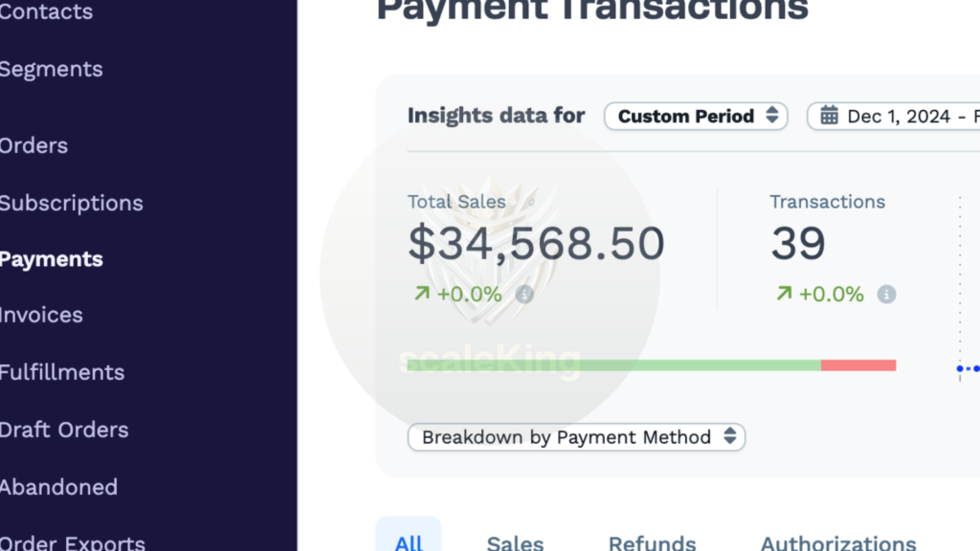Click the calendar icon in date range
The height and width of the screenshot is (551, 980).
click(x=830, y=116)
